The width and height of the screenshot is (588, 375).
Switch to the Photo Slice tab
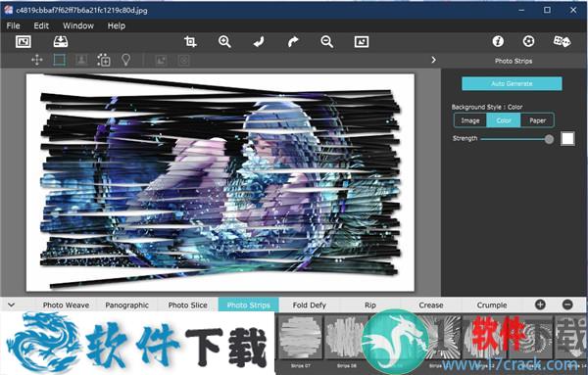(x=187, y=305)
